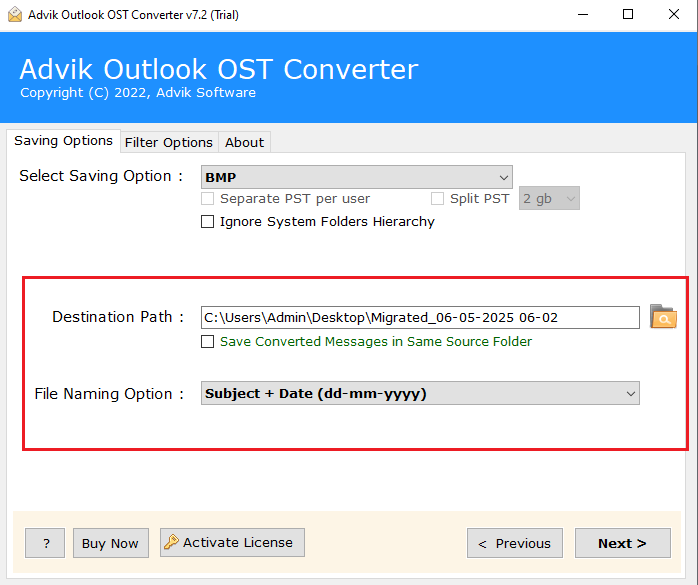Click the Destination Path label
Screen dimensions: 698x585
[118, 317]
